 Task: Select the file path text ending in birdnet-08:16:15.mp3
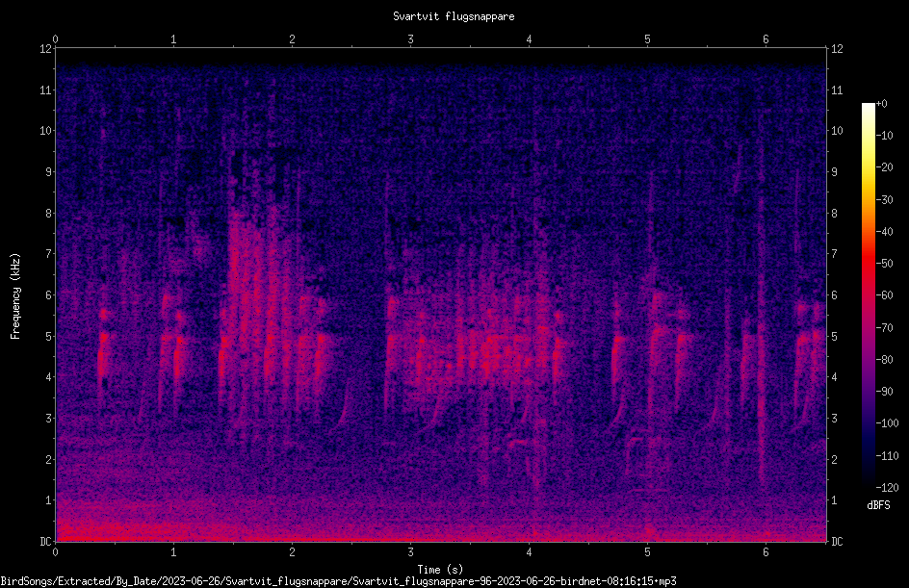338,581
